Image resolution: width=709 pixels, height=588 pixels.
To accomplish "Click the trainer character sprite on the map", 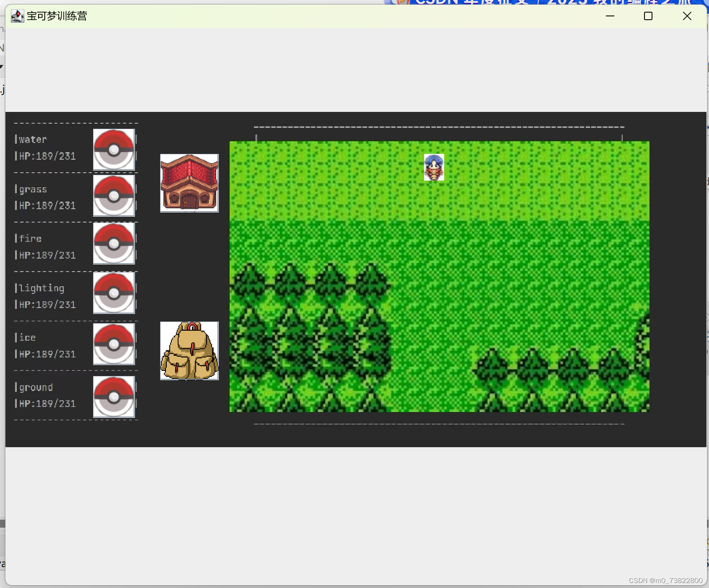I will 434,167.
